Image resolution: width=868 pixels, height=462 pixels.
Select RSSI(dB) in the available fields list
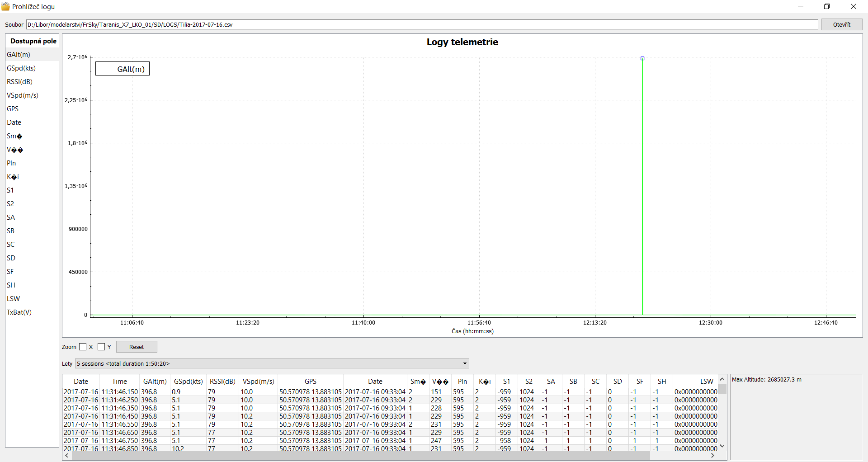click(32, 81)
